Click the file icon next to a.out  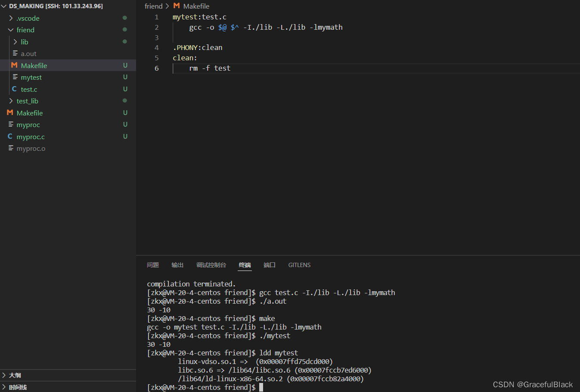pos(15,53)
